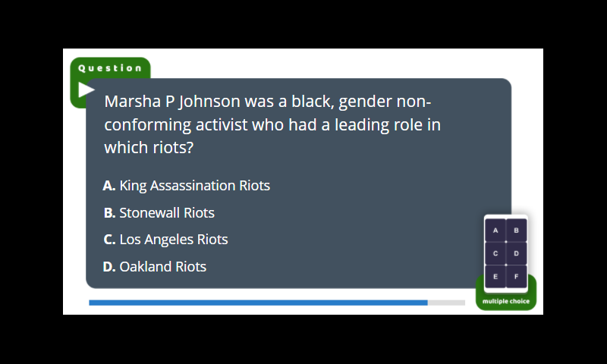Click the bold letter D. option marker

pos(109,266)
